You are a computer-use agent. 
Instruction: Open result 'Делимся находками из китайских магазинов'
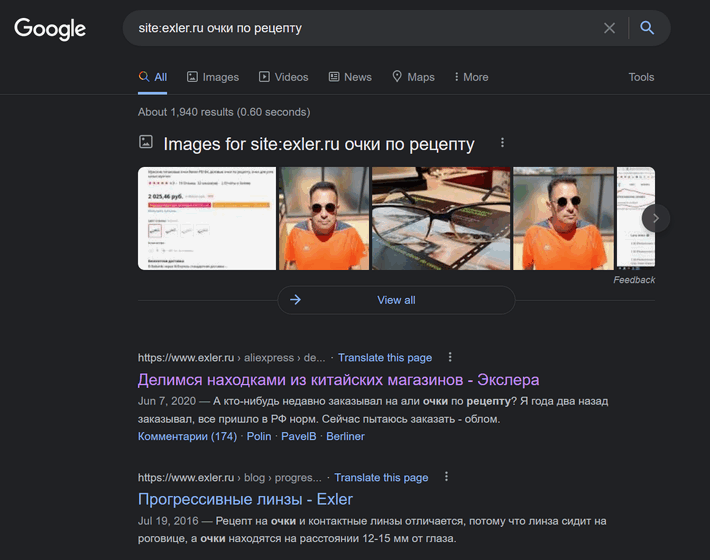338,380
